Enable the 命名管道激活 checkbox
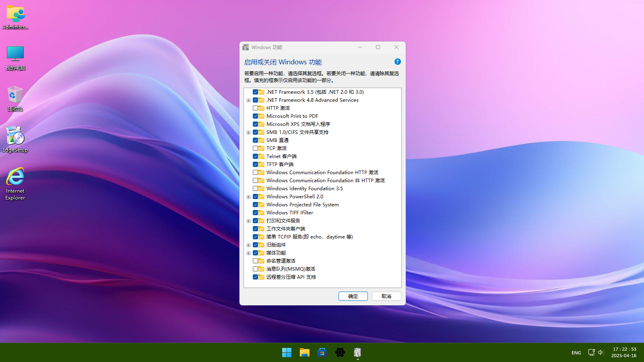This screenshot has width=644, height=362. click(255, 261)
